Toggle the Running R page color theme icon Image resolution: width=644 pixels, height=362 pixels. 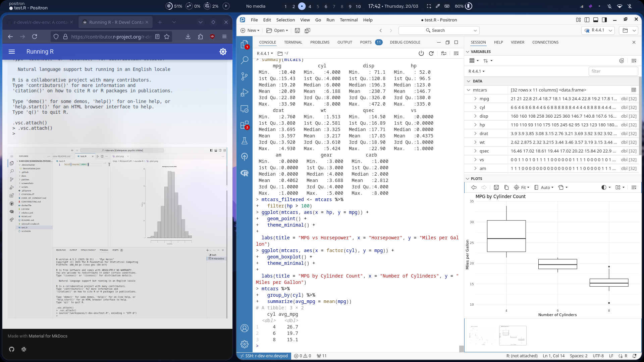pyautogui.click(x=223, y=52)
